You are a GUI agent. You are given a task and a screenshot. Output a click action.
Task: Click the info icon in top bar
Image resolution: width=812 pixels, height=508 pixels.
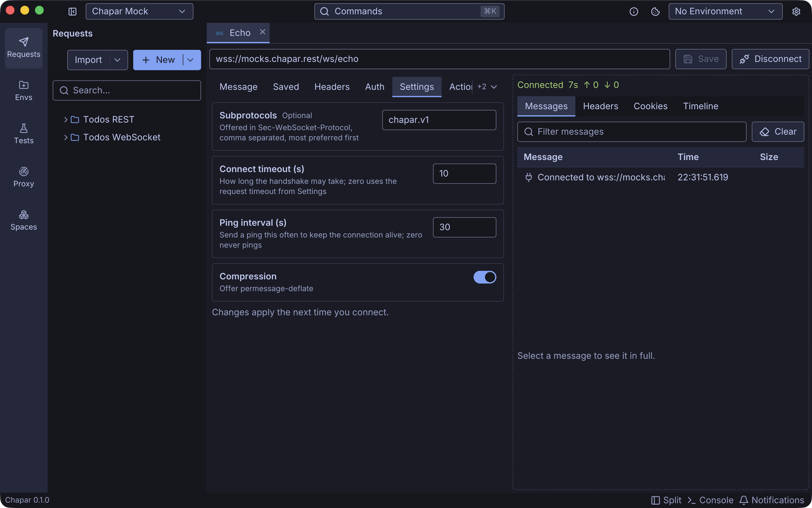[634, 11]
